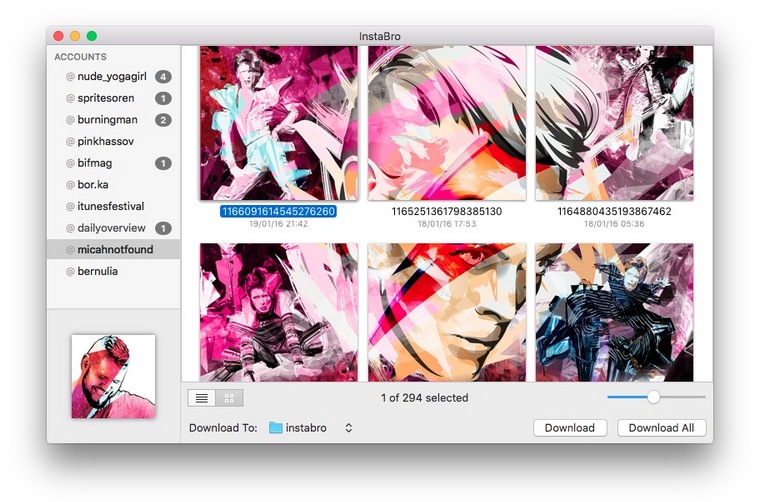The height and width of the screenshot is (502, 760).
Task: Click the badge 1 next to dailyoverview
Action: pyautogui.click(x=163, y=228)
